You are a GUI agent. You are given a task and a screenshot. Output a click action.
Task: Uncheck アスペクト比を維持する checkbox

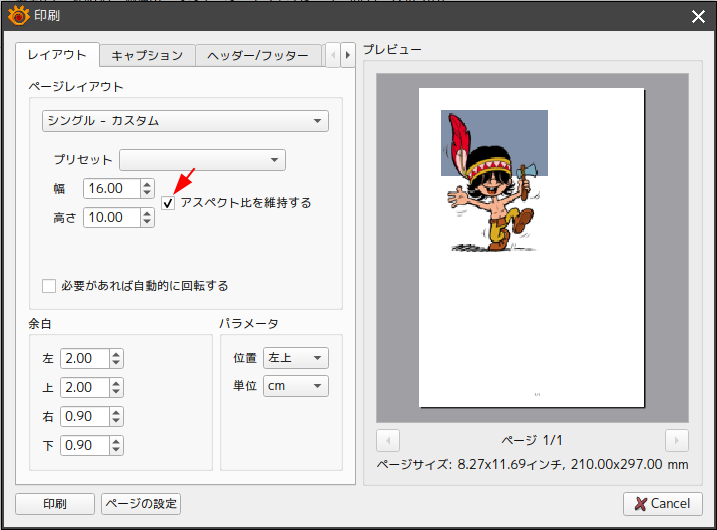click(x=169, y=203)
